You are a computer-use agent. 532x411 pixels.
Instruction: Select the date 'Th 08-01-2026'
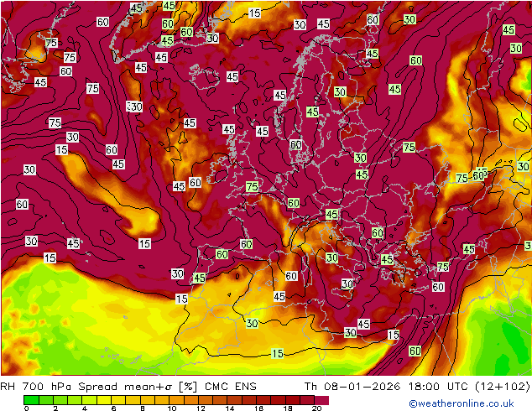pos(352,387)
